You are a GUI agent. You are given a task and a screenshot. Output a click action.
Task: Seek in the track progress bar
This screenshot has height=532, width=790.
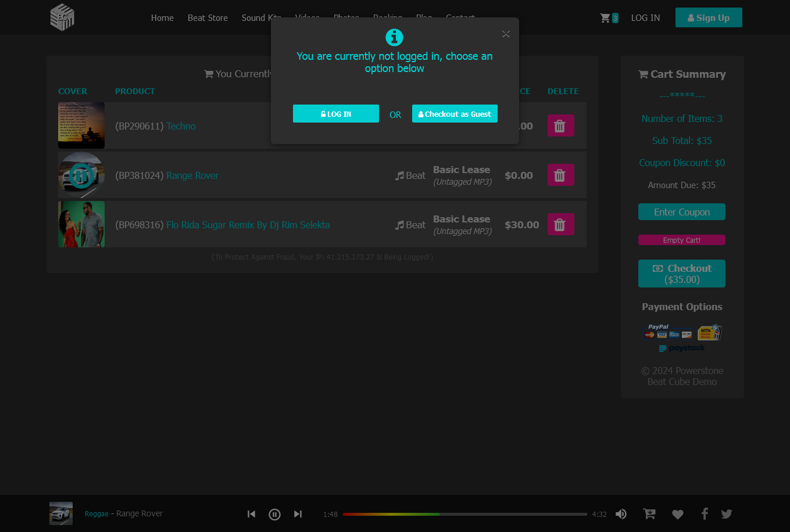[464, 514]
